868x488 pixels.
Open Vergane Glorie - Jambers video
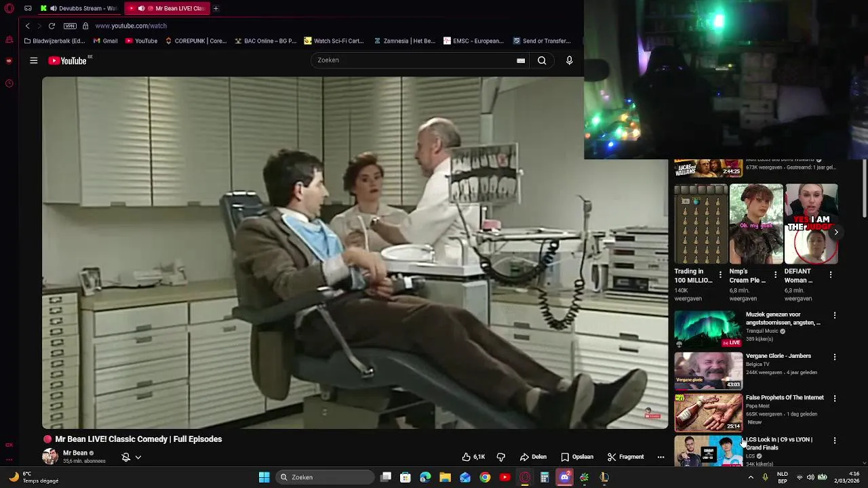pyautogui.click(x=708, y=370)
